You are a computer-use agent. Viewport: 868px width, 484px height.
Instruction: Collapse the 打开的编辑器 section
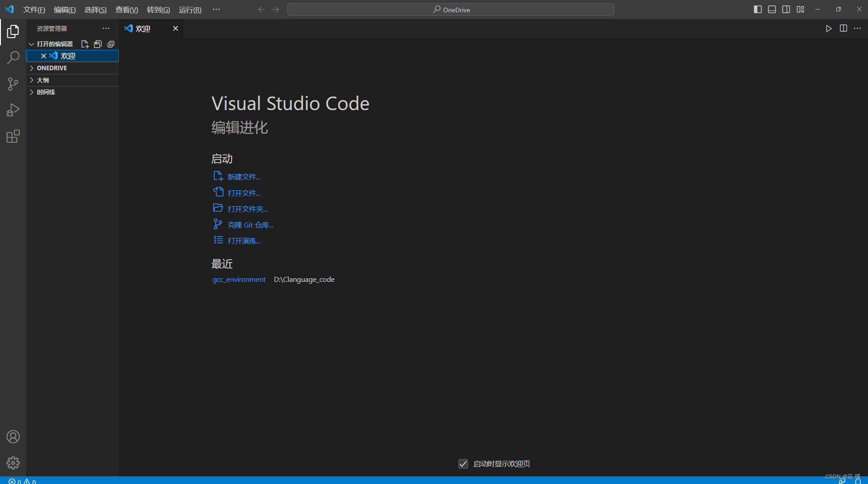(x=55, y=44)
